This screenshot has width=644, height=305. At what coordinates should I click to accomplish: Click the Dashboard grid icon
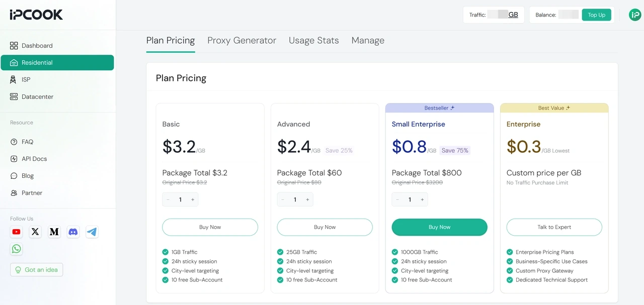coord(14,46)
